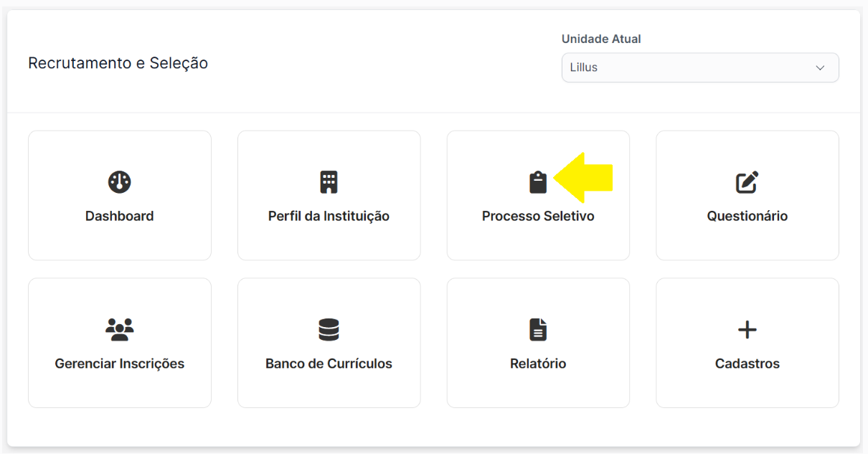Click the Perfil da Instituição building icon
Viewport: 868px width, 454px height.
coord(329,182)
